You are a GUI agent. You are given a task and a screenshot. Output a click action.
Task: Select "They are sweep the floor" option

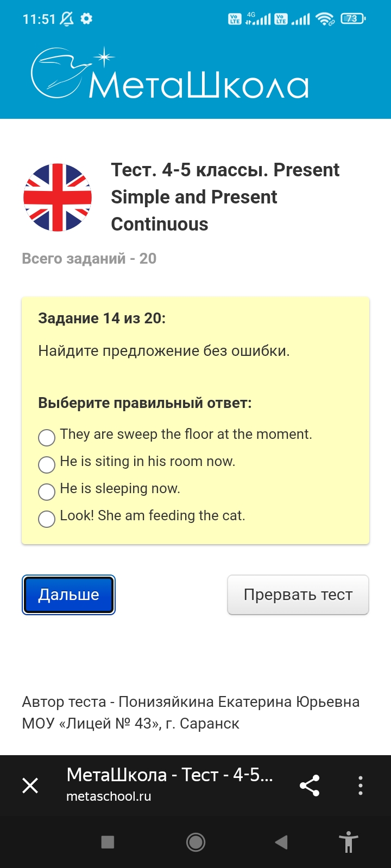coord(47,437)
